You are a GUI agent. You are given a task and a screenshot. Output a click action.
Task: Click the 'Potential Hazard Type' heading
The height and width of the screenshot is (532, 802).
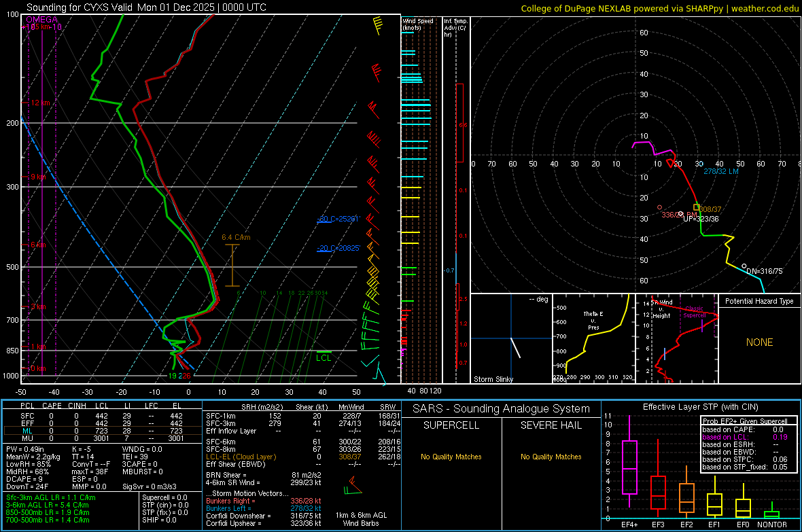point(759,301)
